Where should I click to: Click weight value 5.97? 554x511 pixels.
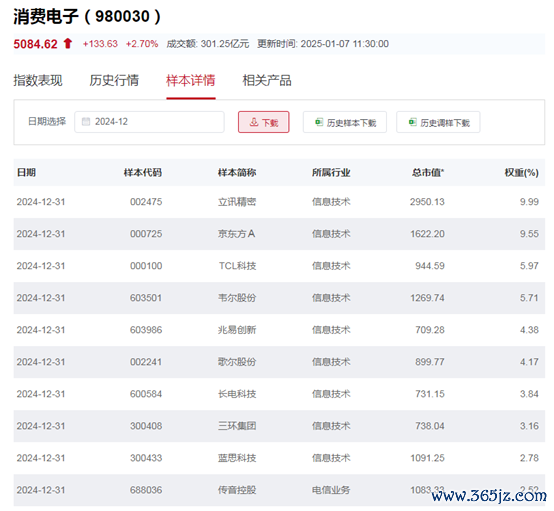tap(529, 266)
